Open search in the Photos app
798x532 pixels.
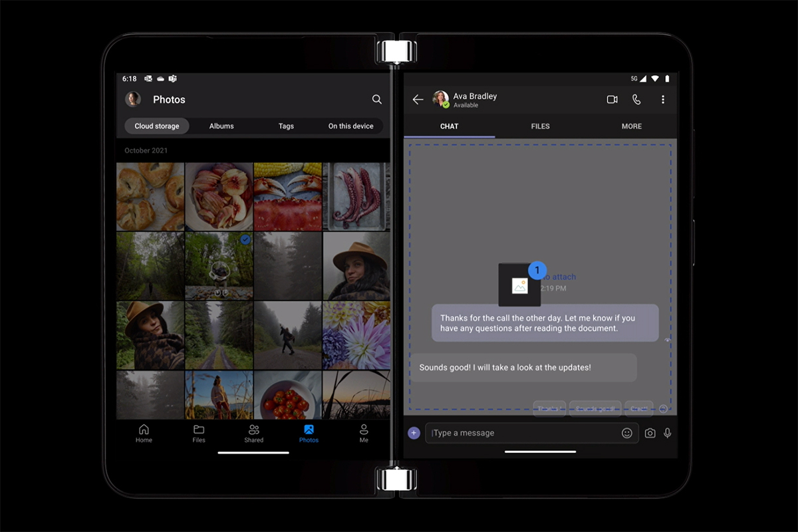click(x=376, y=100)
